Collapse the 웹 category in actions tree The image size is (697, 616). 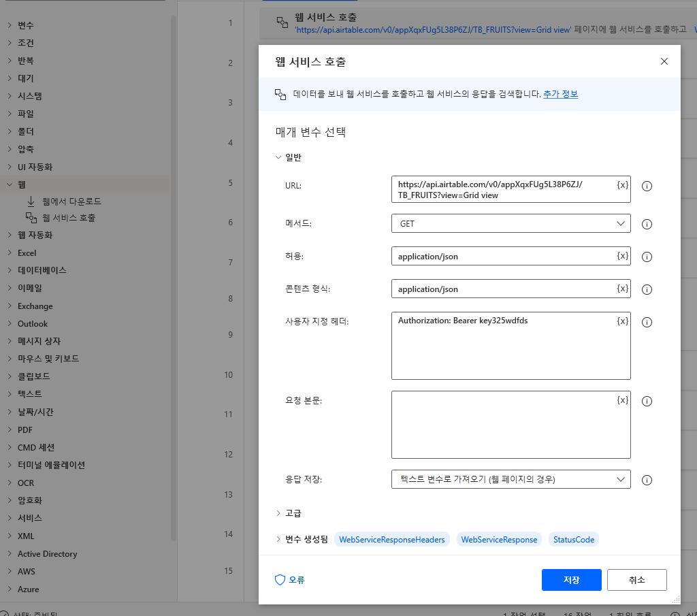pos(10,184)
